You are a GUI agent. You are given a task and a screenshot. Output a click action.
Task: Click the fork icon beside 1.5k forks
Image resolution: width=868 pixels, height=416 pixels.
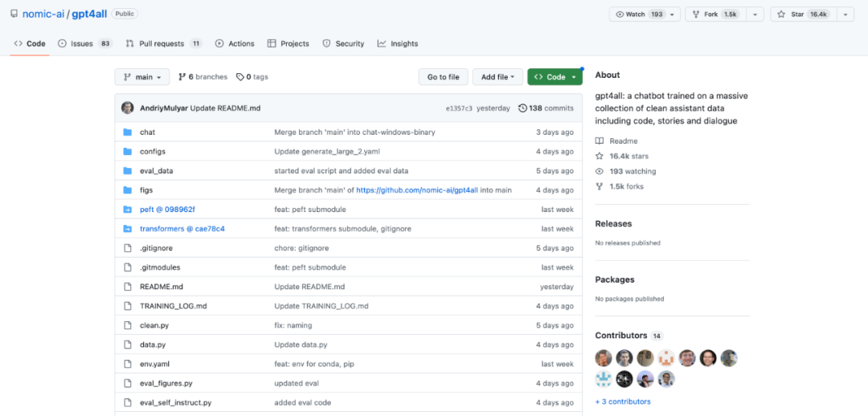click(600, 186)
